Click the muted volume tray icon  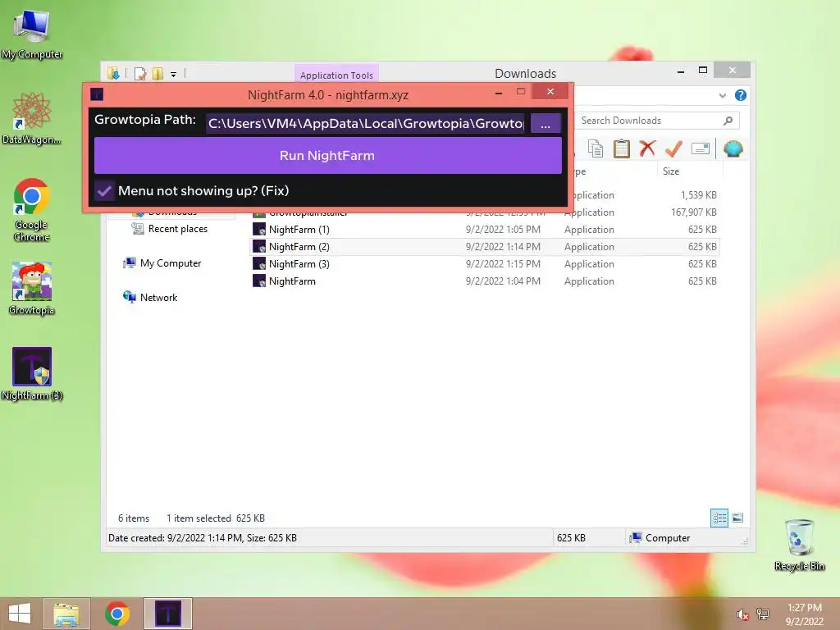tap(742, 614)
